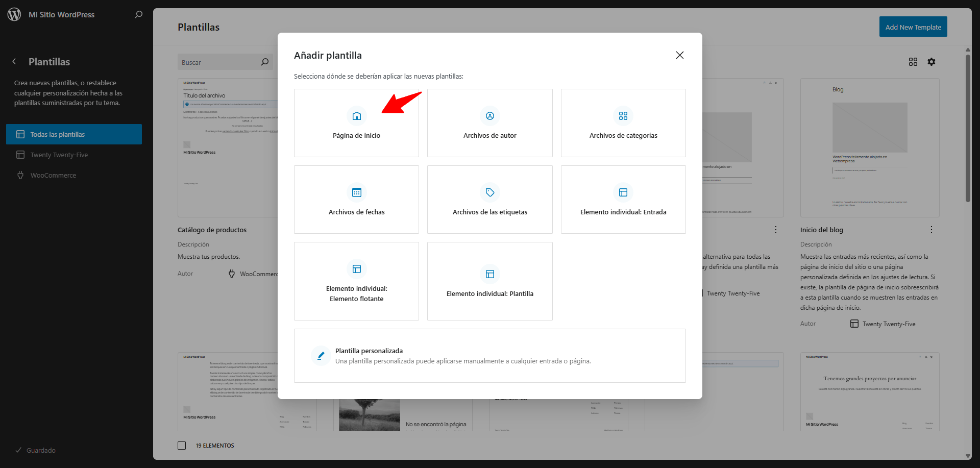Show Twenty Twenty-Five templates in sidebar
Viewport: 980px width, 468px height.
point(59,155)
